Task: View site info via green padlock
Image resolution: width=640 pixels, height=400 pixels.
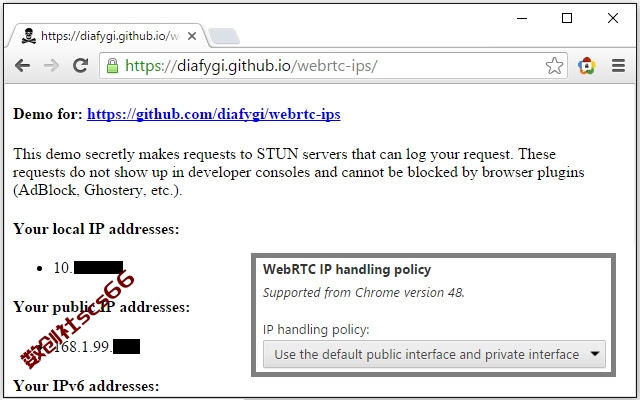Action: tap(112, 66)
